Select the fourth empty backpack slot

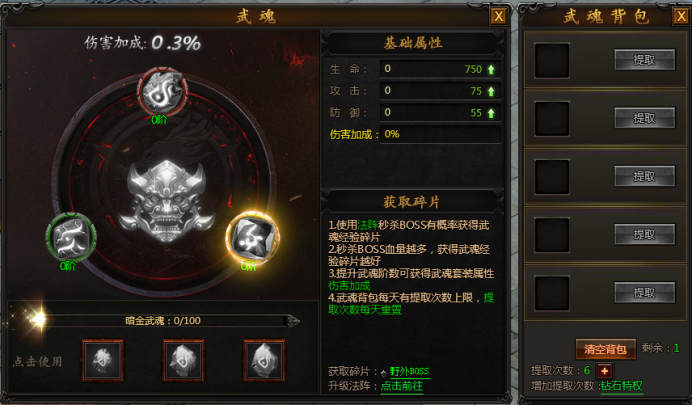click(552, 235)
